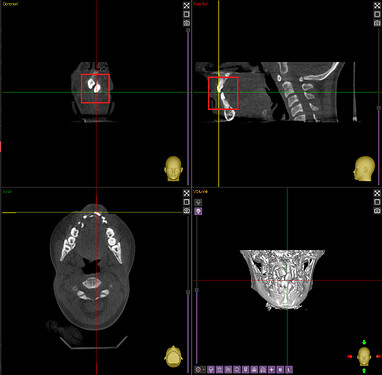Image resolution: width=382 pixels, height=375 pixels.
Task: Click the Sagittal view orientation head model
Action: pos(364,169)
